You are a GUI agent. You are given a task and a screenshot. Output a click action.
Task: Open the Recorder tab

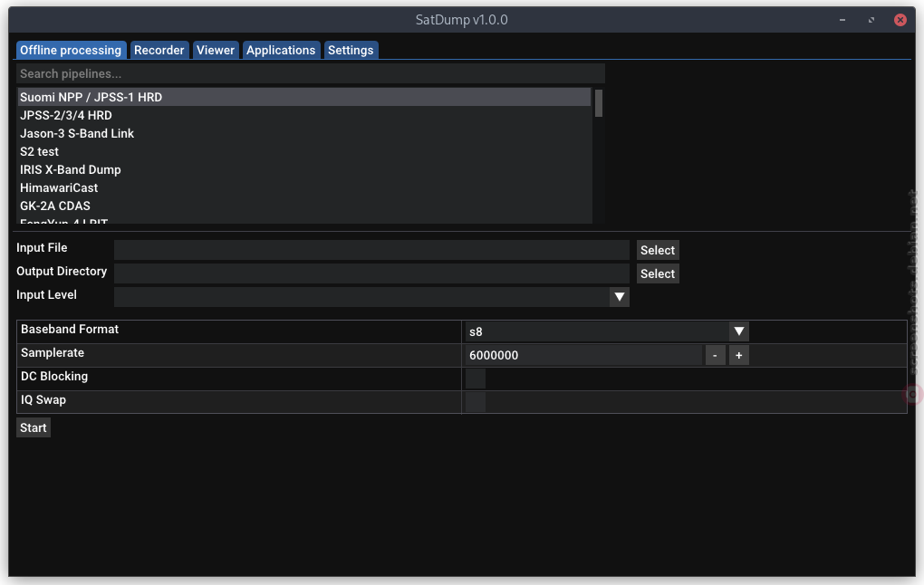[159, 50]
